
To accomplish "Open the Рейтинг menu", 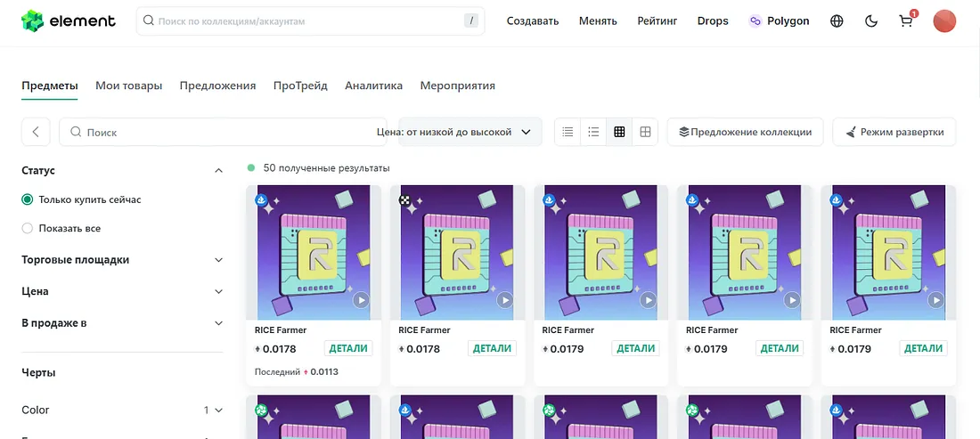I will pos(657,21).
